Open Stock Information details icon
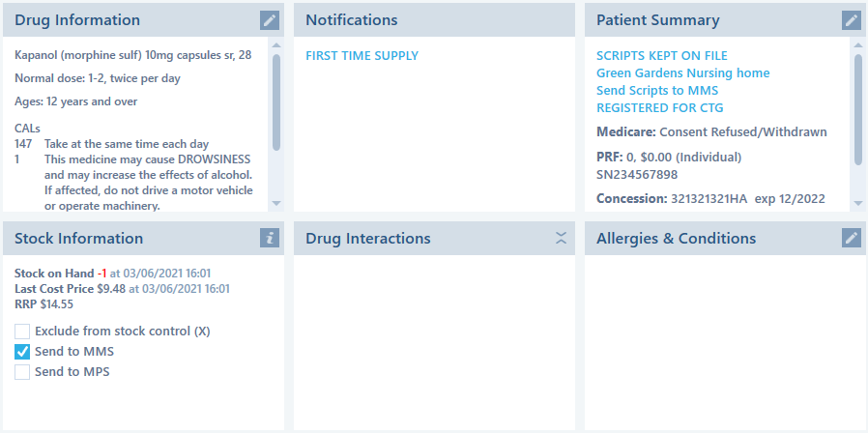868x433 pixels. 270,238
